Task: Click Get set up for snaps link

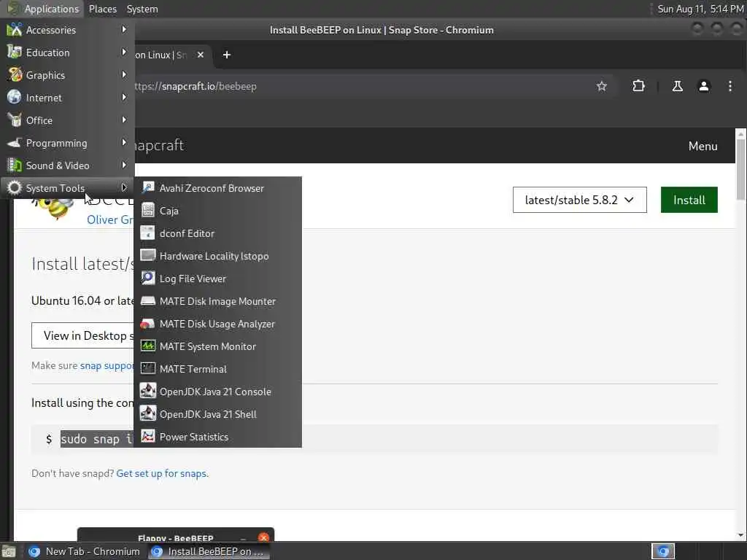Action: pos(163,473)
